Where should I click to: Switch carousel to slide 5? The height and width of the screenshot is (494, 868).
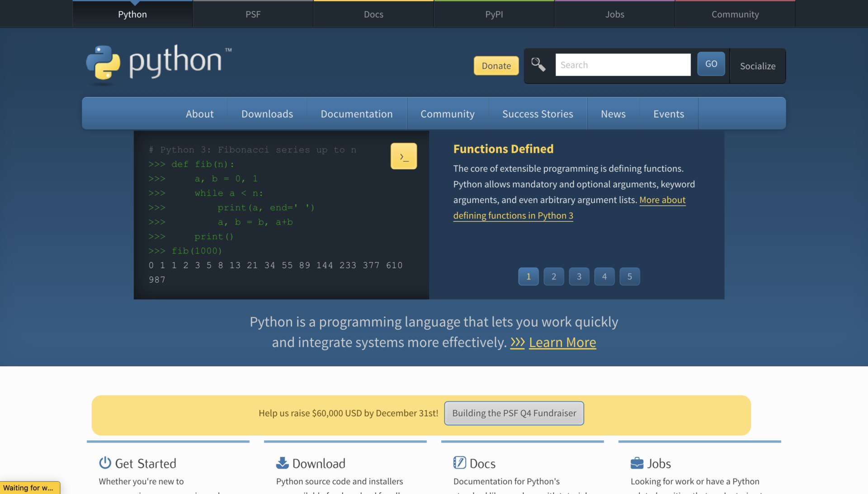coord(629,276)
